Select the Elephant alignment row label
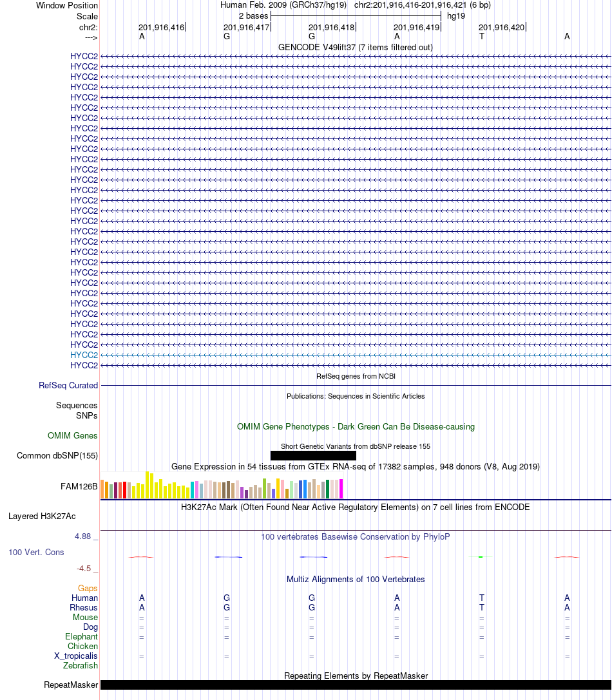 pos(81,637)
